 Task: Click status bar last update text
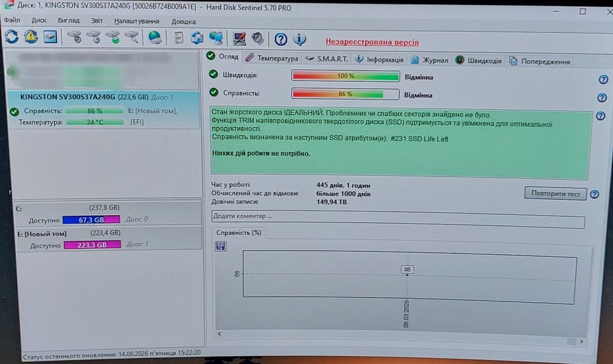coord(112,354)
